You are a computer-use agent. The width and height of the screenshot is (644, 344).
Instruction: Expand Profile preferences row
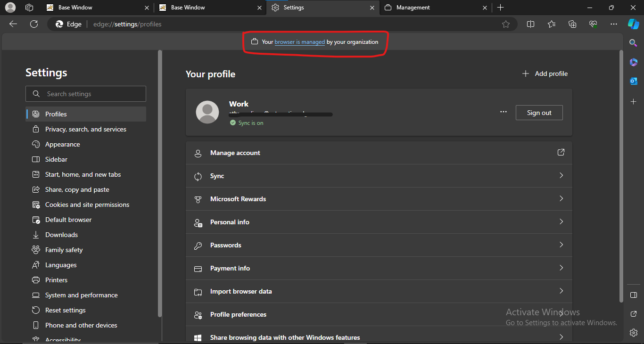(x=379, y=314)
